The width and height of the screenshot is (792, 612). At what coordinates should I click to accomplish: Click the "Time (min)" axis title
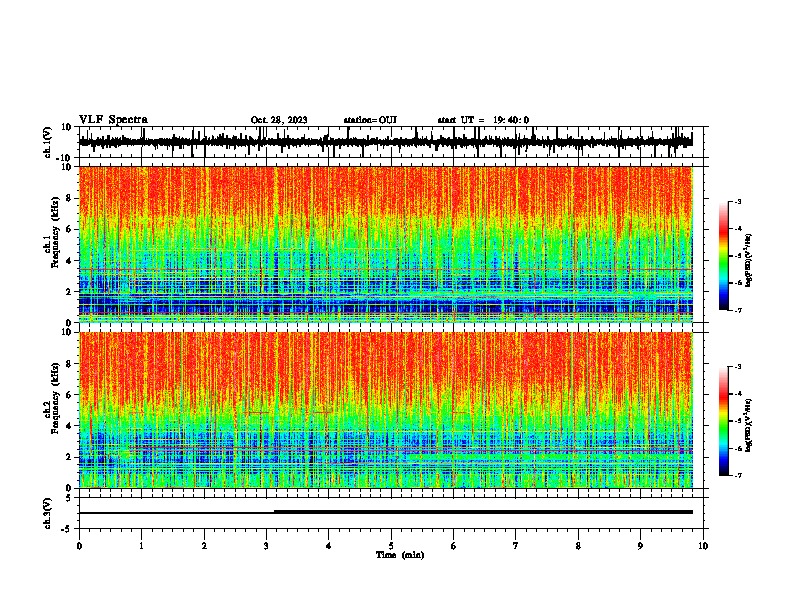[x=400, y=555]
